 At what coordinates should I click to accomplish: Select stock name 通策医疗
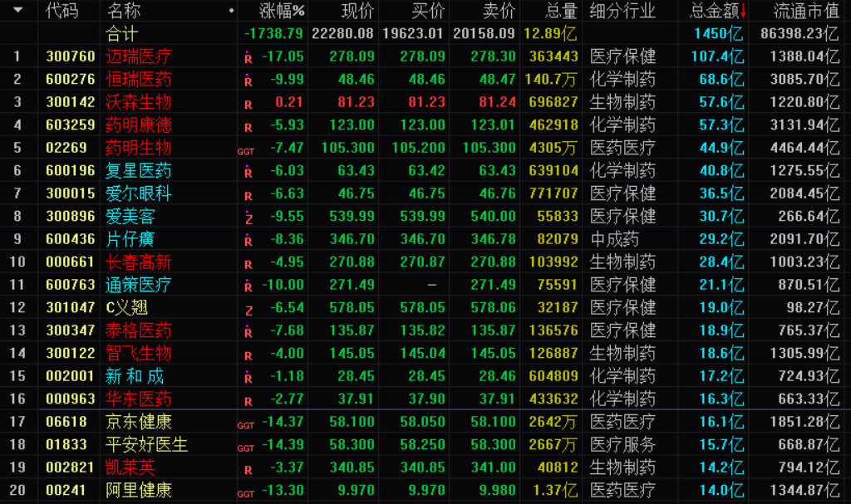139,285
